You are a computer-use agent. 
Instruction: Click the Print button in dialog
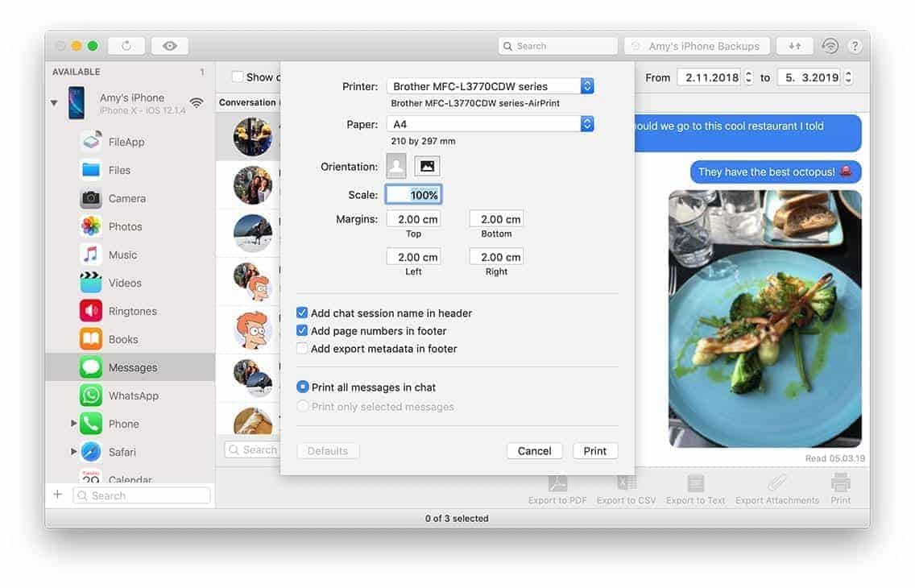click(595, 451)
